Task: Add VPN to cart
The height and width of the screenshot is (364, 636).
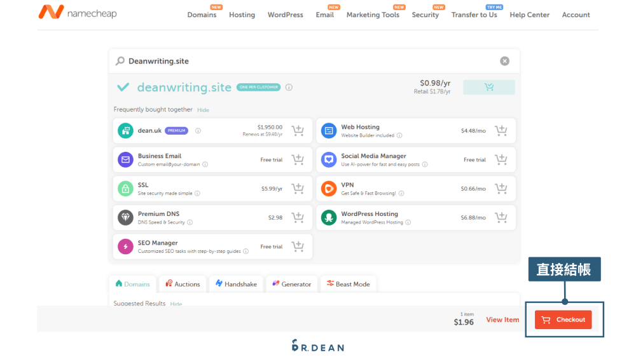Action: click(501, 189)
